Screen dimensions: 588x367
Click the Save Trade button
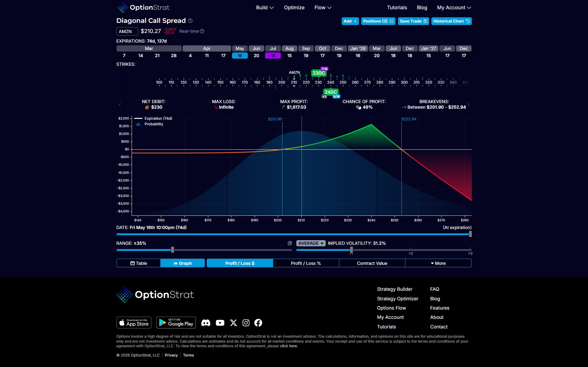413,21
